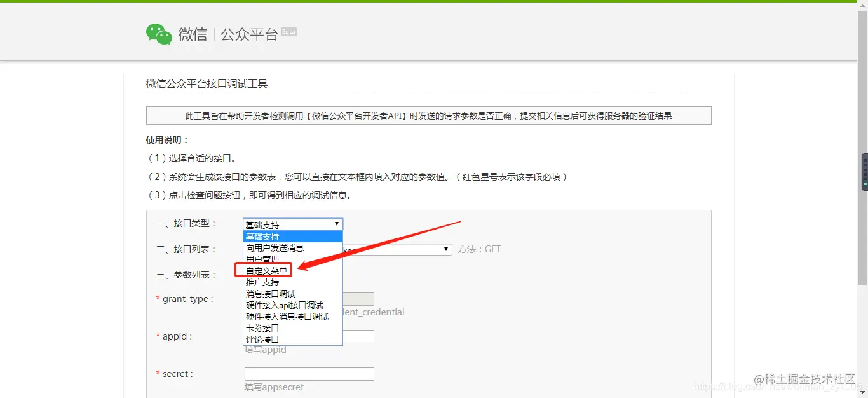Viewport: 868px width, 398px height.
Task: Click the 微信 brand name text
Action: click(x=193, y=34)
